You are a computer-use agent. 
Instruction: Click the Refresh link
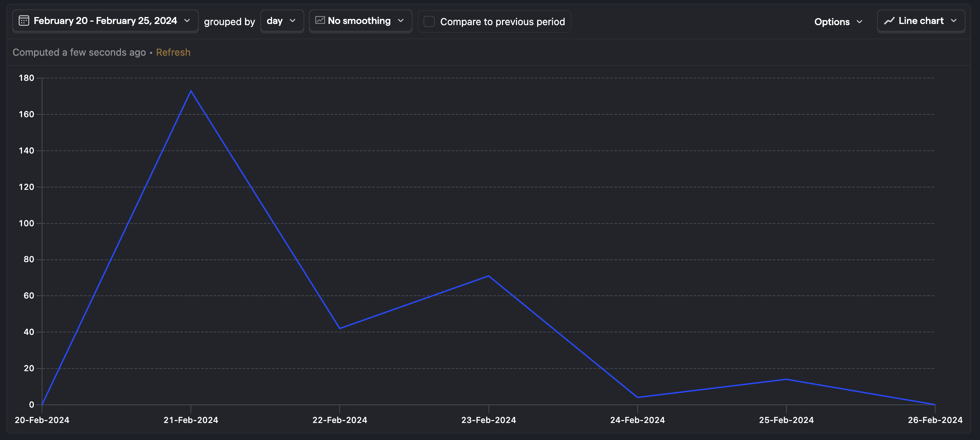click(x=173, y=52)
